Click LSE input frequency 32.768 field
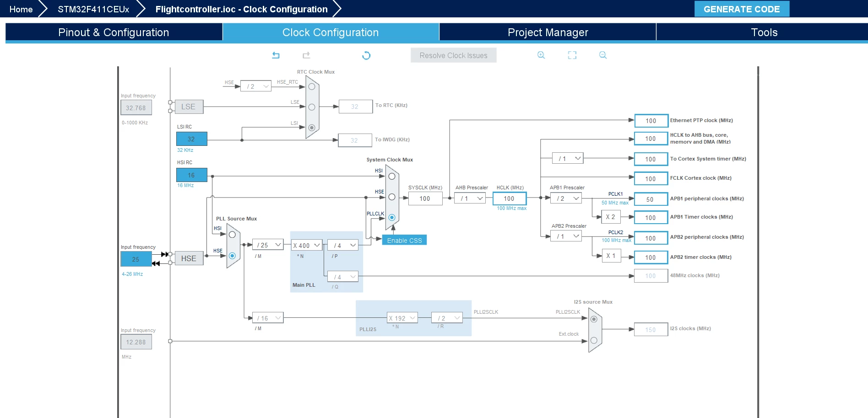Viewport: 868px width, 418px height. [136, 108]
